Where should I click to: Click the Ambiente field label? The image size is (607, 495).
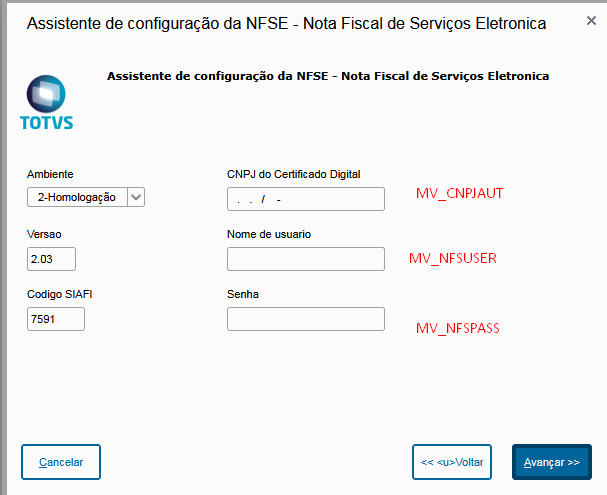50,174
